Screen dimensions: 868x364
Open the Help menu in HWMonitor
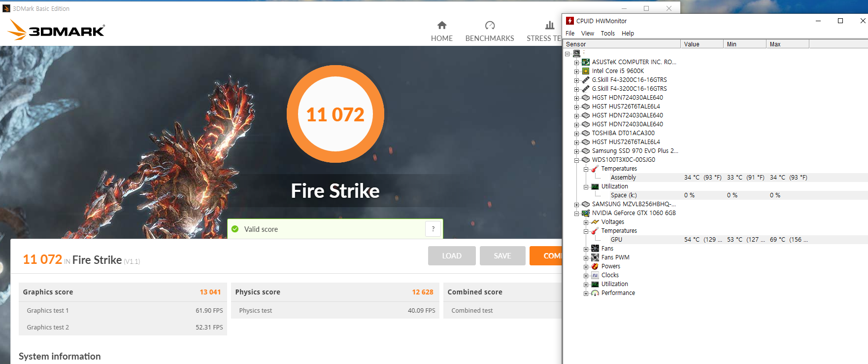pyautogui.click(x=628, y=34)
